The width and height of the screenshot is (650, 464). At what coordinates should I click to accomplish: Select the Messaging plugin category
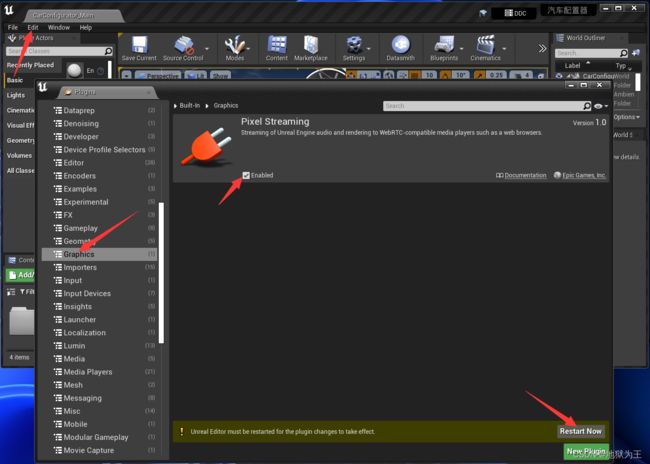coord(99,398)
